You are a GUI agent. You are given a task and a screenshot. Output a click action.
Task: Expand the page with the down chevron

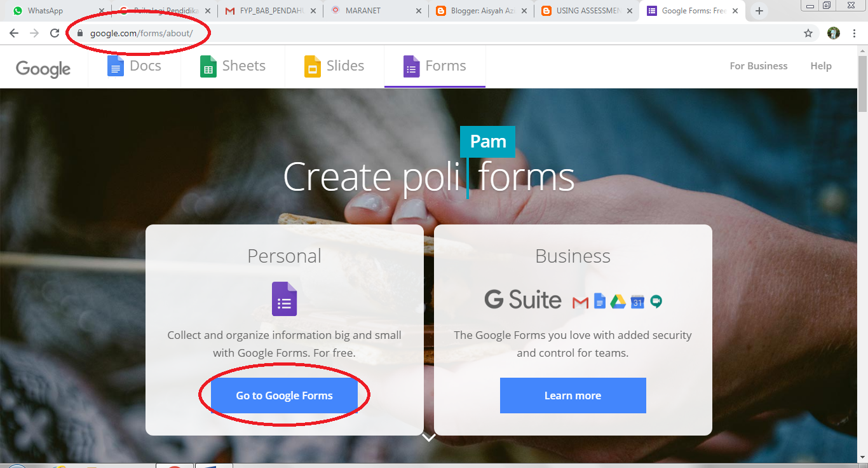(x=429, y=437)
